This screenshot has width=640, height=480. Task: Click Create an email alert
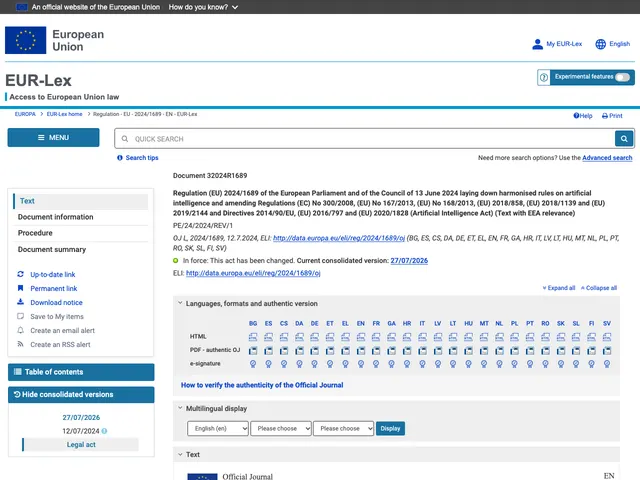pyautogui.click(x=62, y=331)
